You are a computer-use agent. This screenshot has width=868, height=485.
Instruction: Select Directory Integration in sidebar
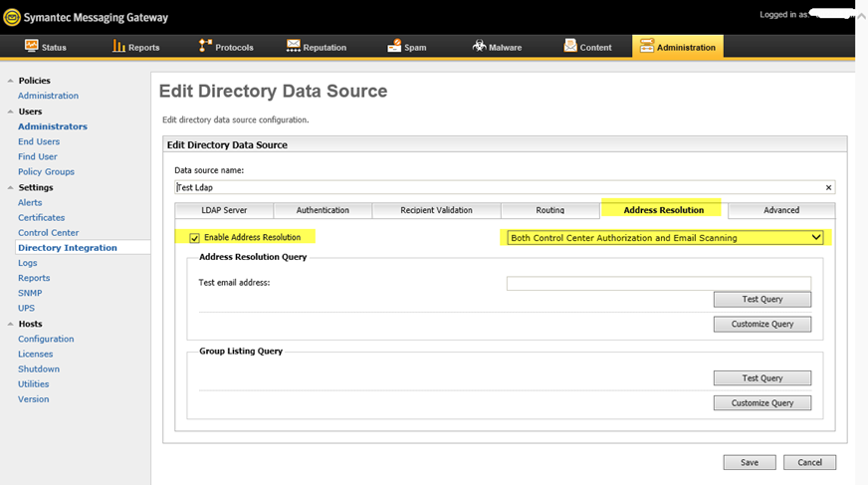click(x=68, y=248)
